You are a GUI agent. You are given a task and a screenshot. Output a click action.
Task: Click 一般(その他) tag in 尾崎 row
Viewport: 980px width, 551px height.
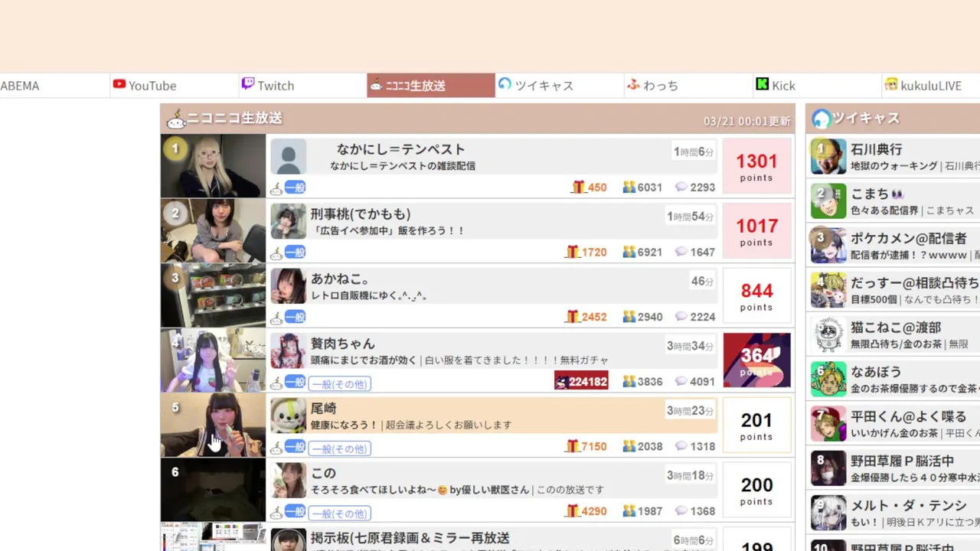tap(339, 448)
